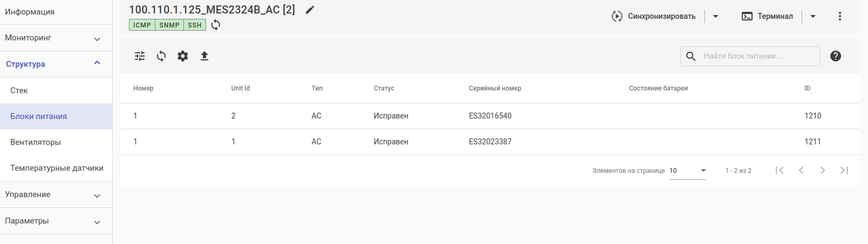Open the gear settings icon in toolbar
Image resolution: width=868 pixels, height=244 pixels.
tap(183, 56)
